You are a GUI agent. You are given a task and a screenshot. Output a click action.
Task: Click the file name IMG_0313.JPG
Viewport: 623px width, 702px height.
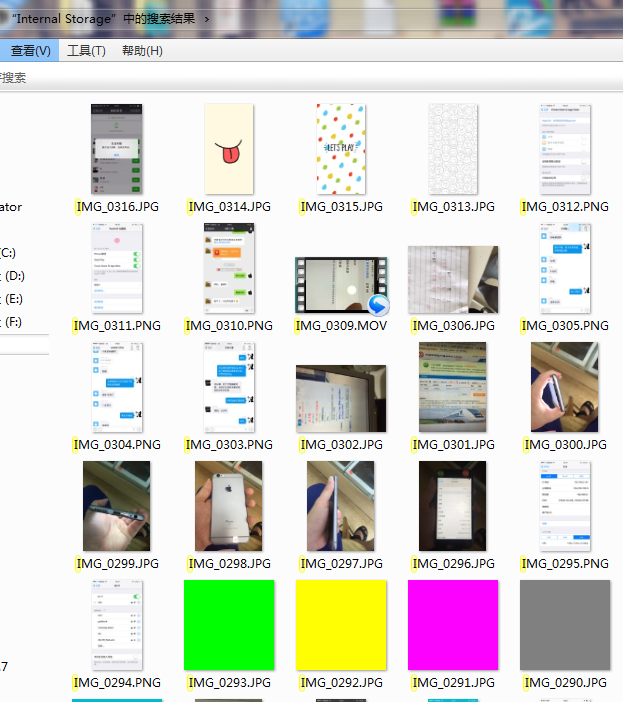(x=453, y=207)
